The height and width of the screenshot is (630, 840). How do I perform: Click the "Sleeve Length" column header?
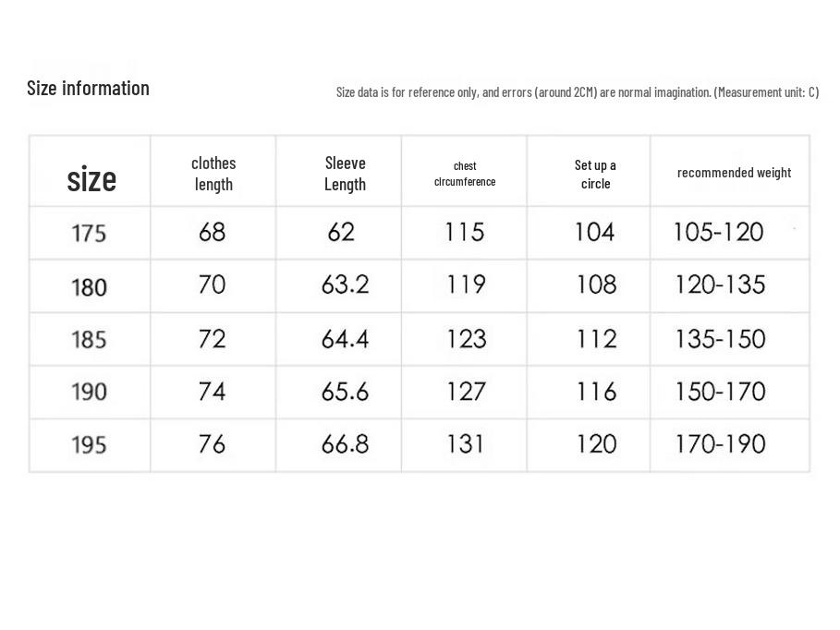345,174
